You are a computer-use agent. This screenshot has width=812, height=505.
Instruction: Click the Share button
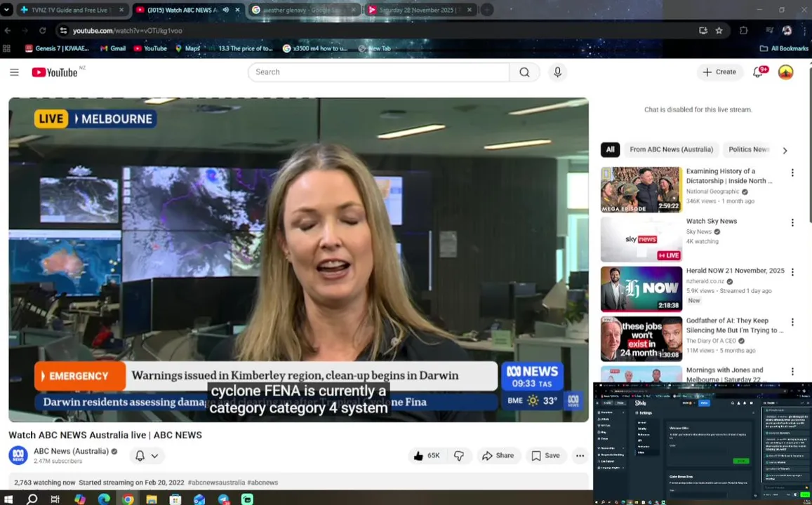pyautogui.click(x=498, y=455)
